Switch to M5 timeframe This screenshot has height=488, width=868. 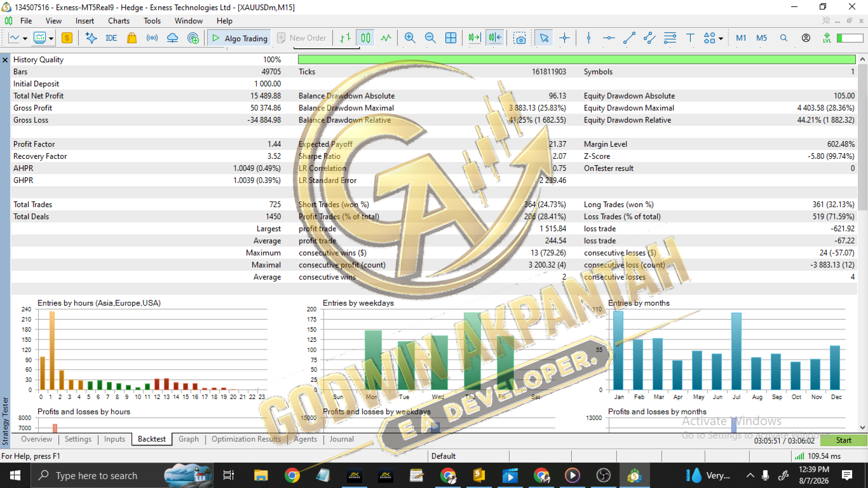coord(761,38)
